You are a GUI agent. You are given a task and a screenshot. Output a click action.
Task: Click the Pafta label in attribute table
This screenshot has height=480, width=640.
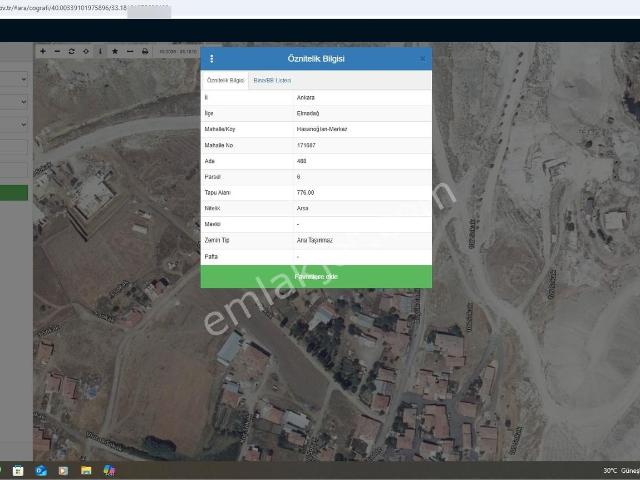click(211, 257)
